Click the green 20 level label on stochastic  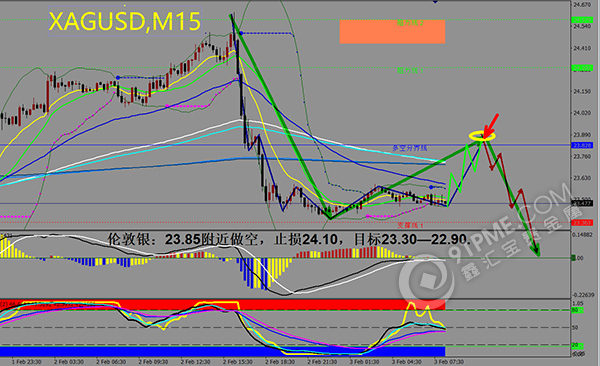pos(576,345)
